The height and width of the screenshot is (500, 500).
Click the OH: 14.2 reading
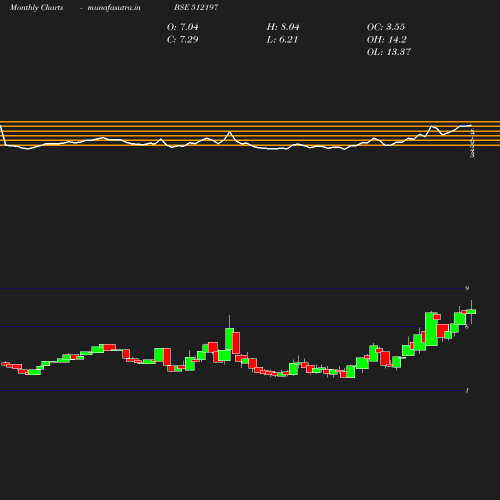click(x=387, y=39)
